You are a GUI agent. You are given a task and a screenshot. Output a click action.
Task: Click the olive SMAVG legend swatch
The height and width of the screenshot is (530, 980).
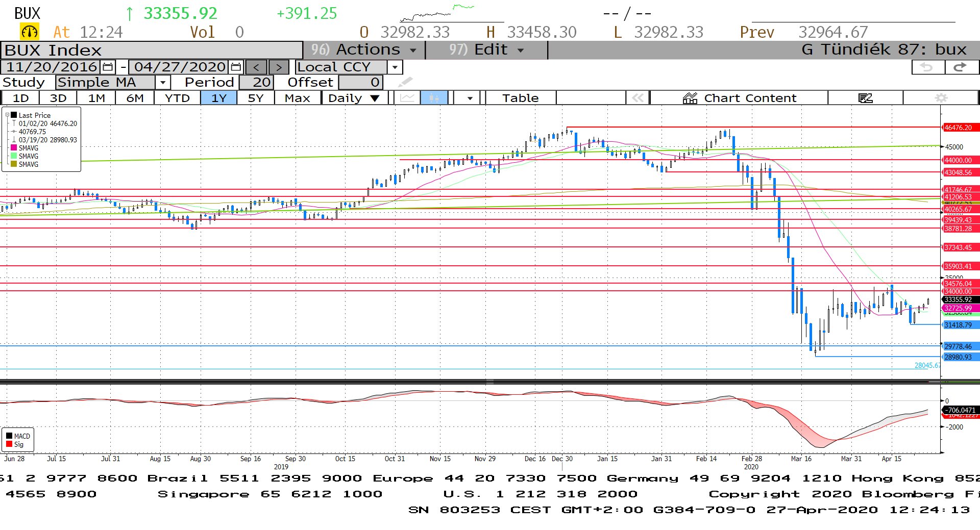tap(14, 164)
